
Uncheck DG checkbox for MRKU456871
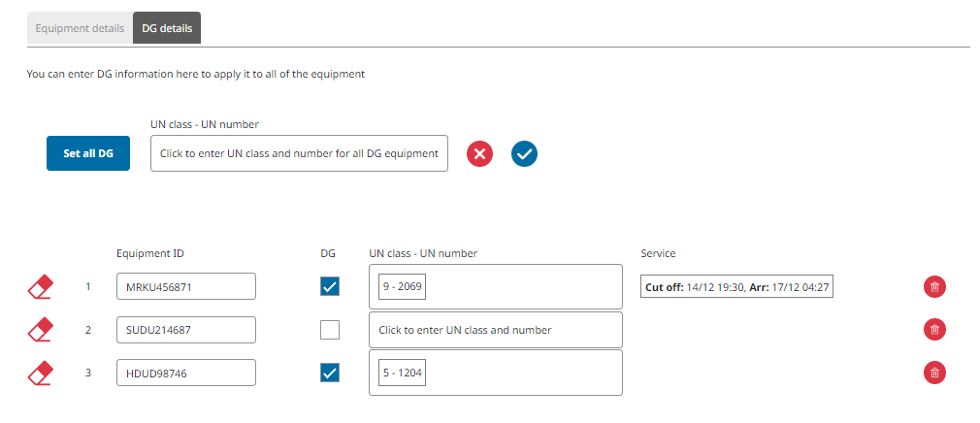pos(330,286)
